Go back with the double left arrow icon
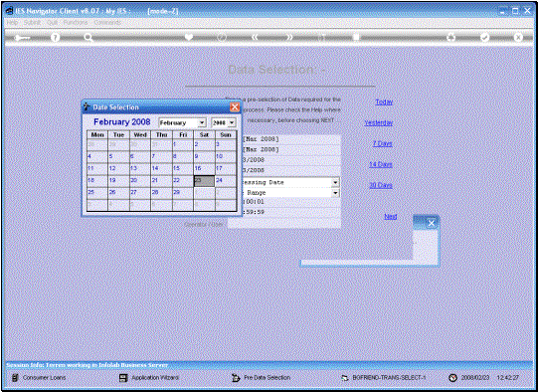Image resolution: width=538 pixels, height=392 pixels. click(x=255, y=37)
